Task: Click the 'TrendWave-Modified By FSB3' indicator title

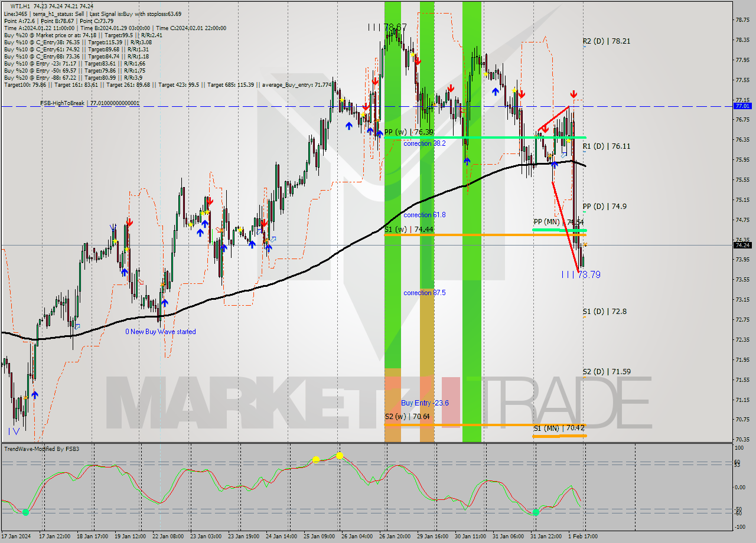Action: [x=42, y=449]
